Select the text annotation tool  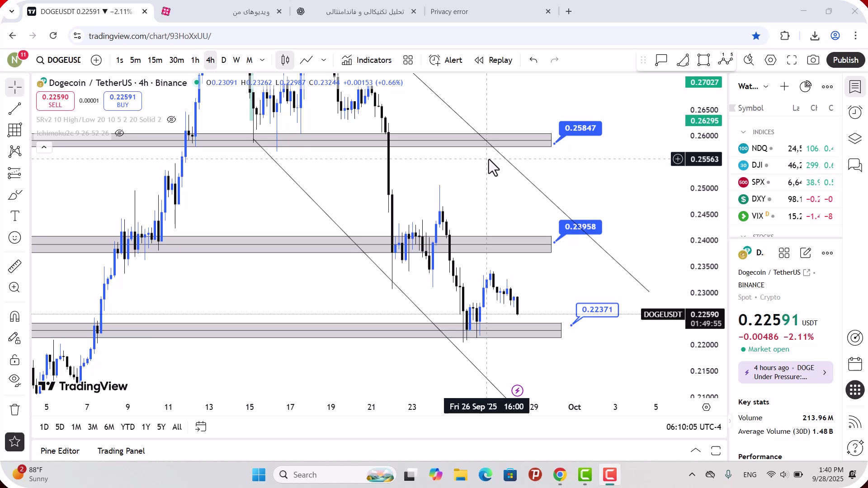pos(15,216)
